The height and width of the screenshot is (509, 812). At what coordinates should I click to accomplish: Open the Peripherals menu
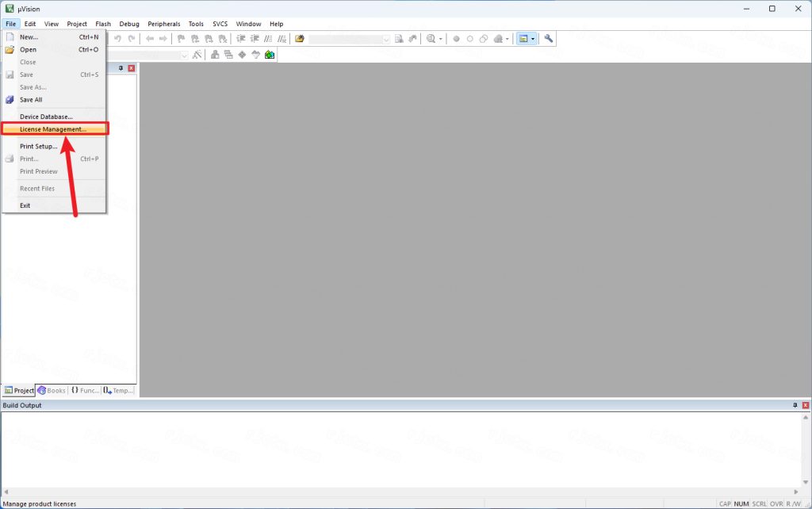(x=163, y=23)
